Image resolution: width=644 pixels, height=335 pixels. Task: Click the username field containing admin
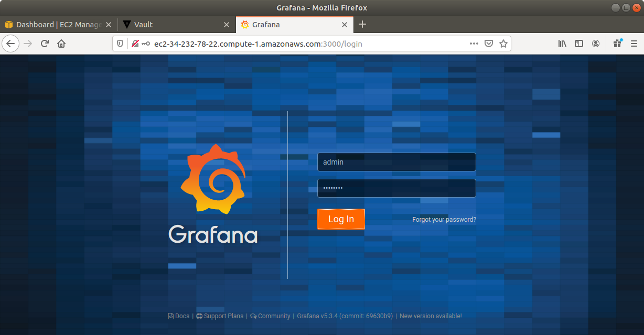click(396, 162)
